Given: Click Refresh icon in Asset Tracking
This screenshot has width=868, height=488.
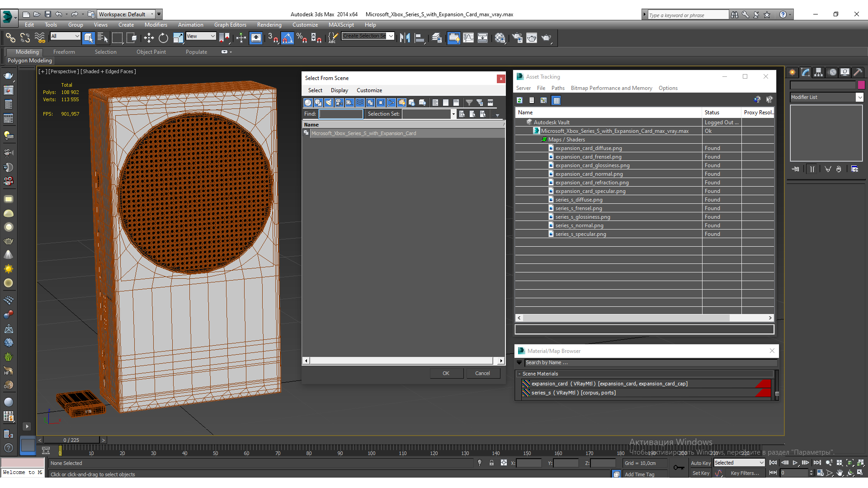Looking at the screenshot, I should (519, 100).
